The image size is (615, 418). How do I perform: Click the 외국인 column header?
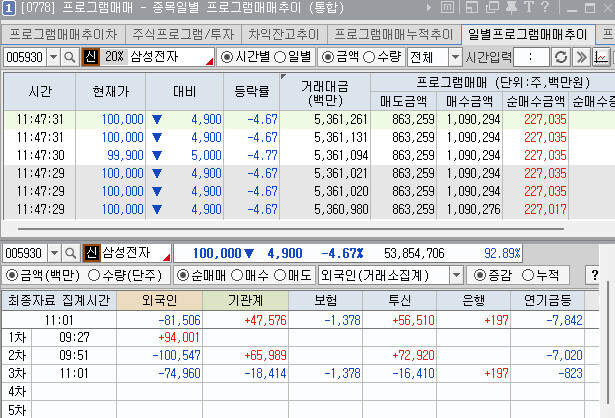[x=160, y=301]
